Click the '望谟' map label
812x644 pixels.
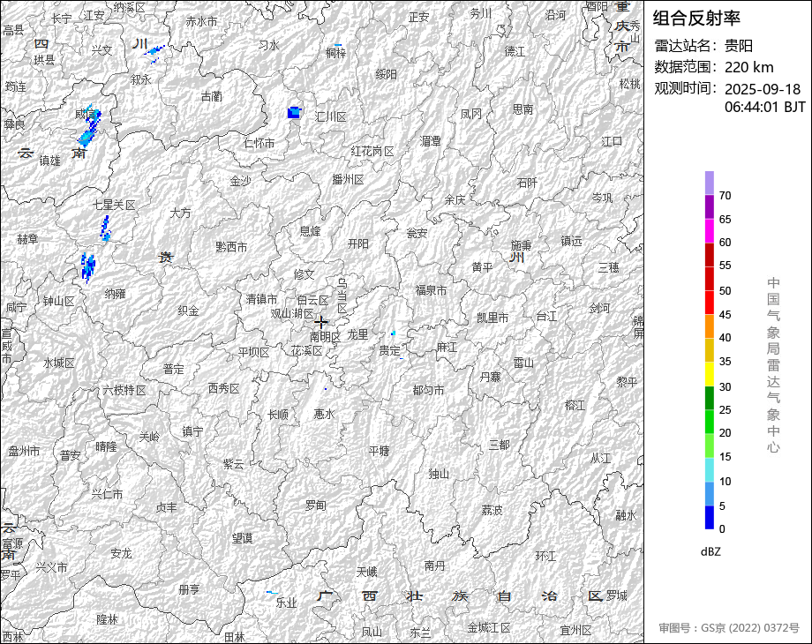coord(242,538)
